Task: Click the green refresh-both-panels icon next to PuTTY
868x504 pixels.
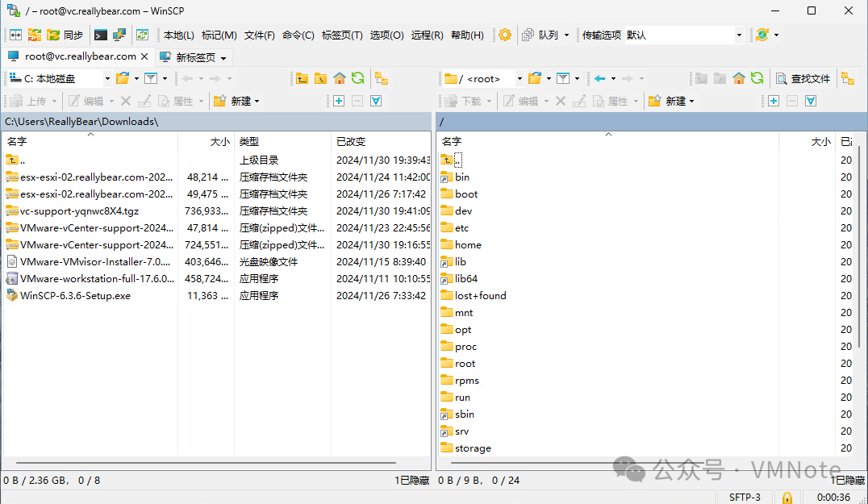Action: point(142,35)
